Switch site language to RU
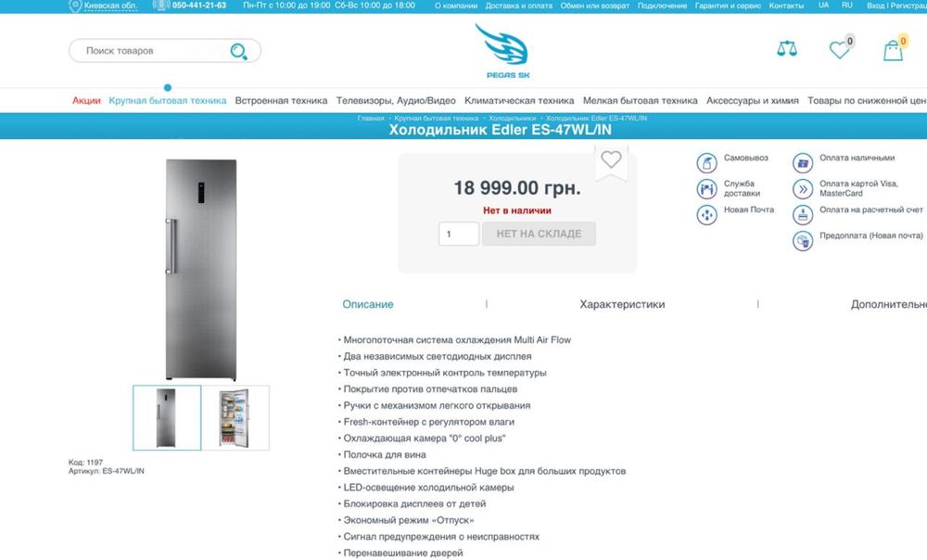This screenshot has width=927, height=560. point(847,5)
